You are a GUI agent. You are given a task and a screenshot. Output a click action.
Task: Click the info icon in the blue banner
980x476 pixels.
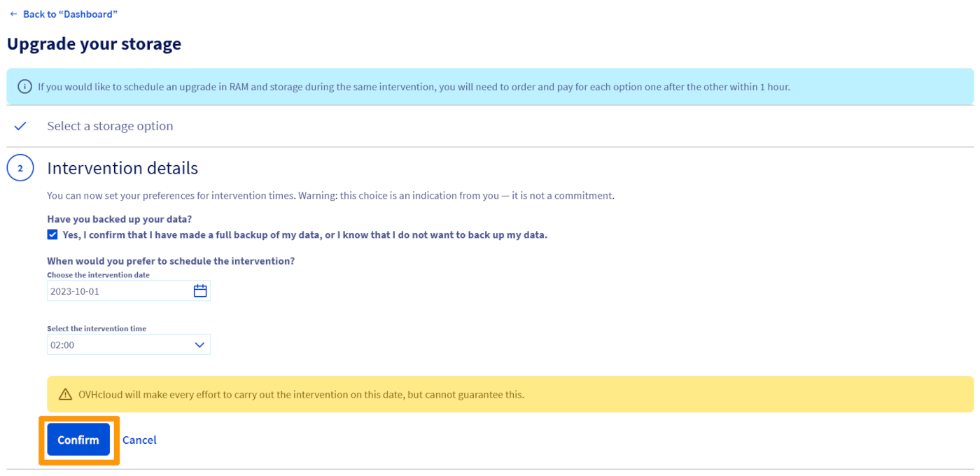coord(24,87)
